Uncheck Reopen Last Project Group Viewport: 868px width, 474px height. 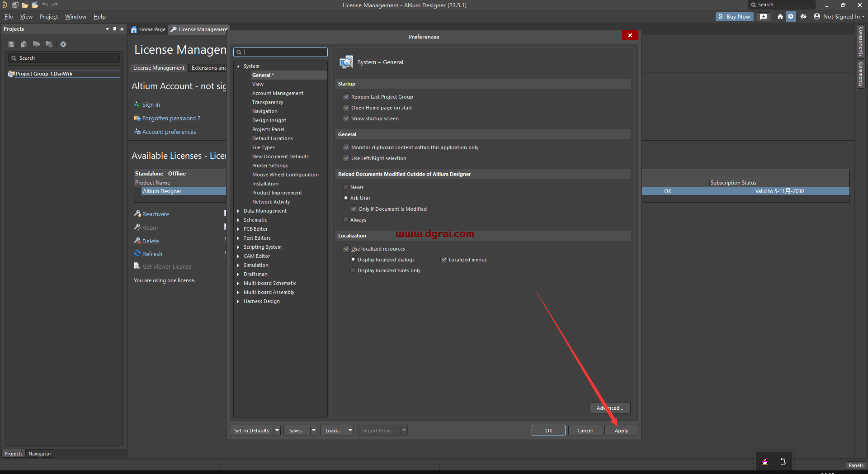346,97
